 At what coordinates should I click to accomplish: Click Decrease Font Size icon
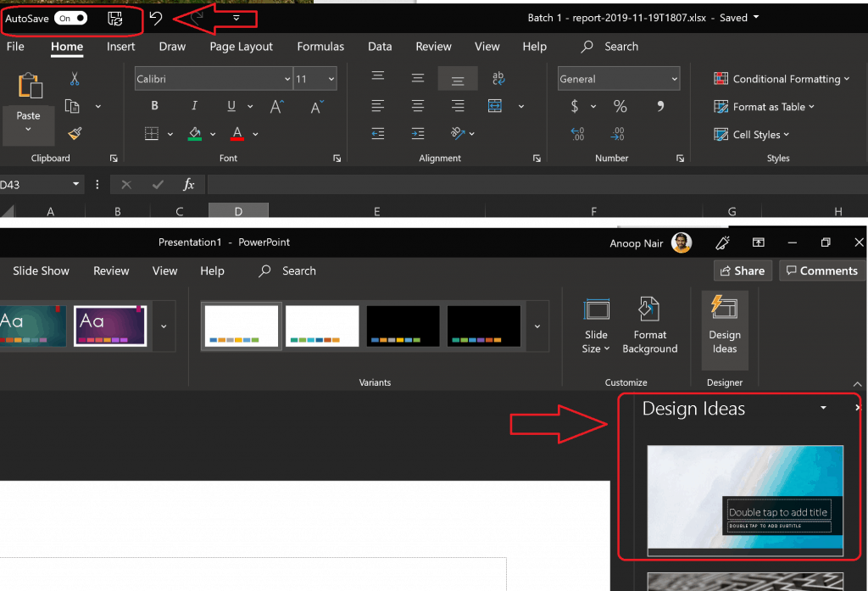coord(317,106)
